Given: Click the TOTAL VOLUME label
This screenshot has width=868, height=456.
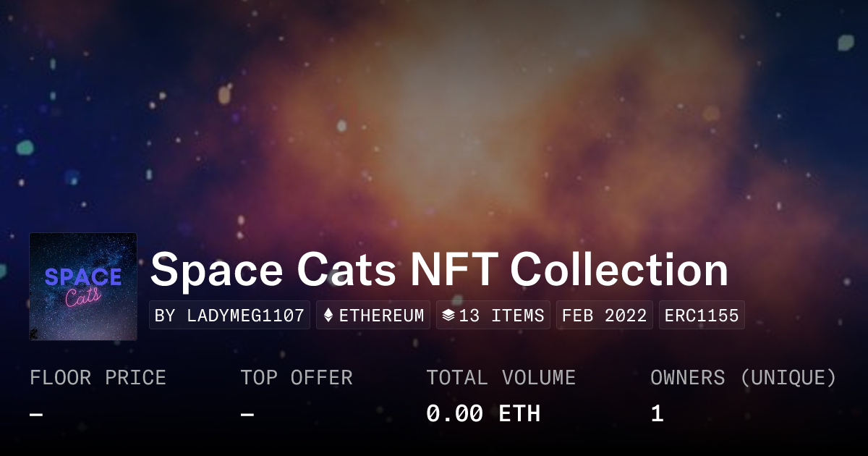Looking at the screenshot, I should pyautogui.click(x=501, y=377).
